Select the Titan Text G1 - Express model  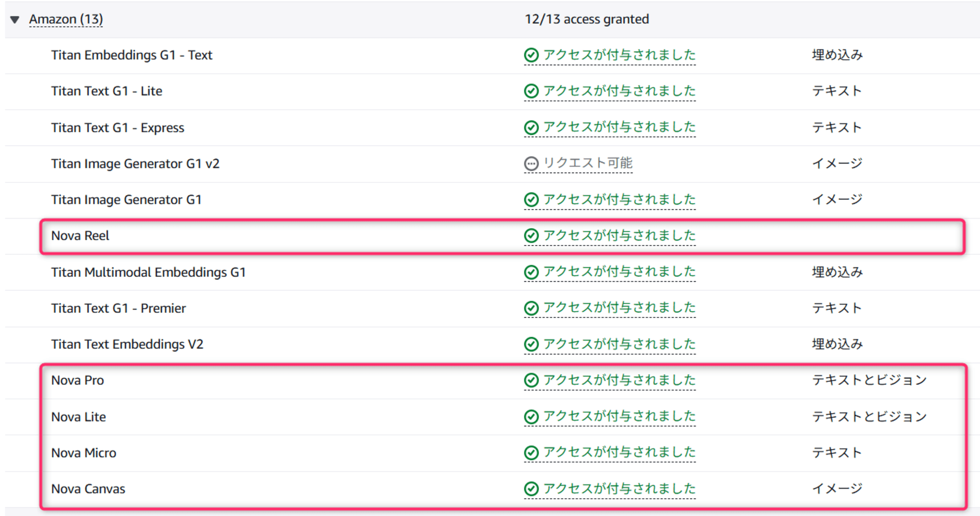(118, 127)
